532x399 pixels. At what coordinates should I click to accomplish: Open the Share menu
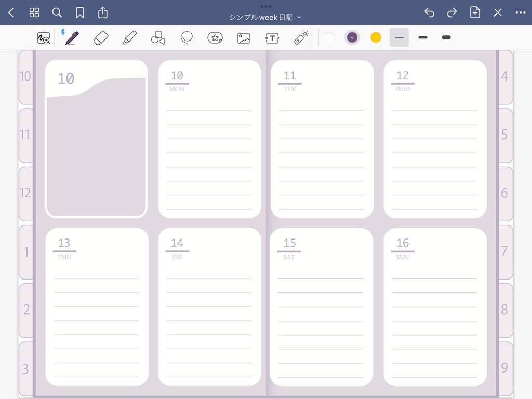coord(102,12)
